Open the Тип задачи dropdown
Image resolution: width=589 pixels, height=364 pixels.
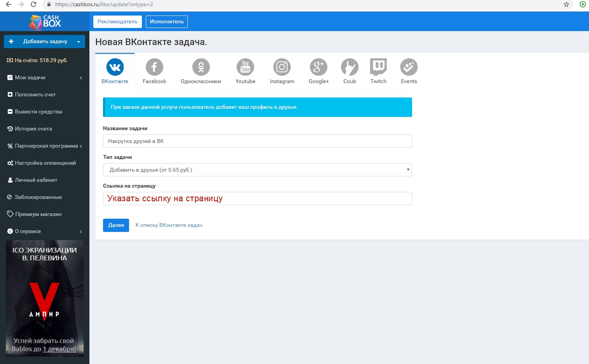pos(257,170)
